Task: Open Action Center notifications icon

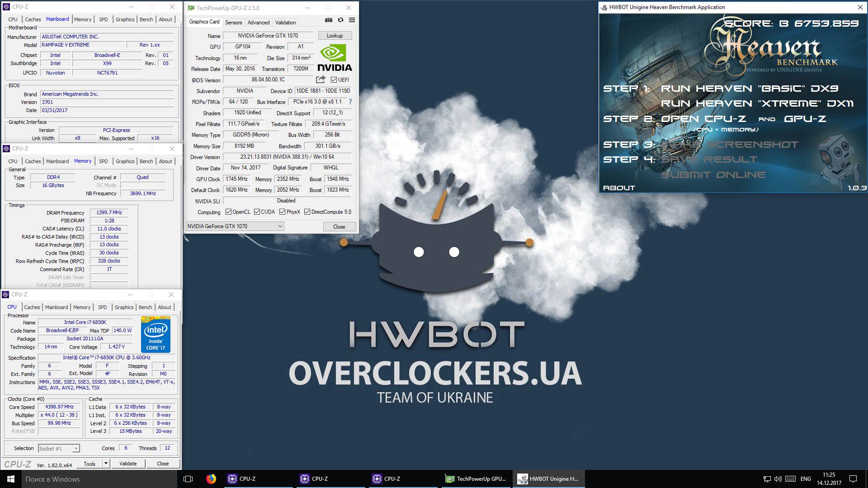Action: pos(853,479)
